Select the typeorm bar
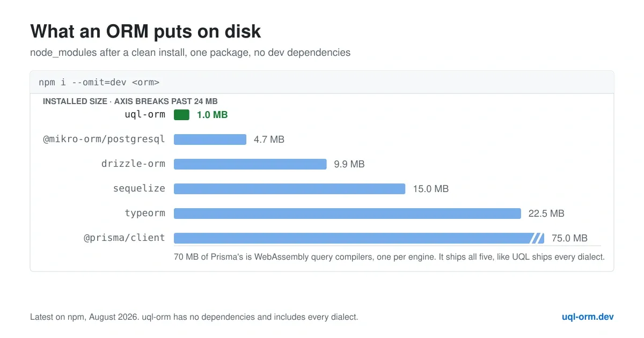 347,214
